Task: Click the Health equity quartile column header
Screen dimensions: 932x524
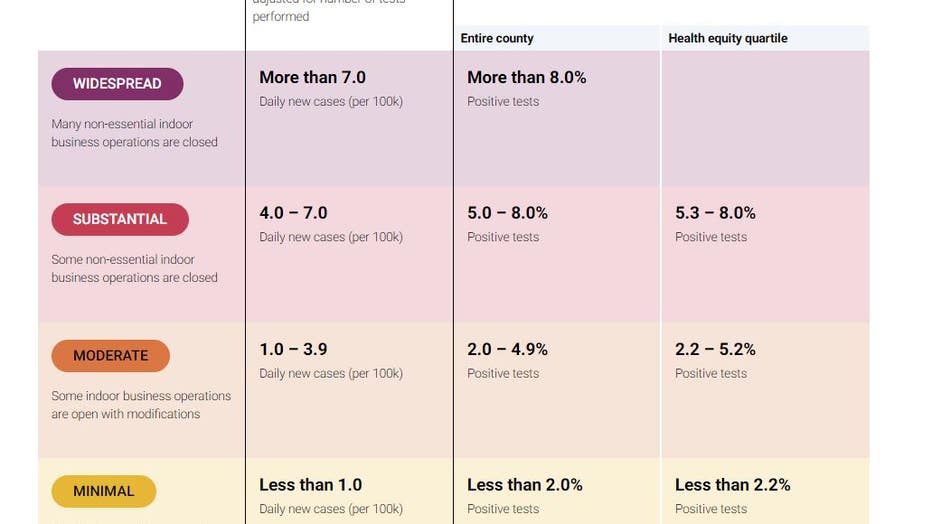Action: tap(728, 38)
